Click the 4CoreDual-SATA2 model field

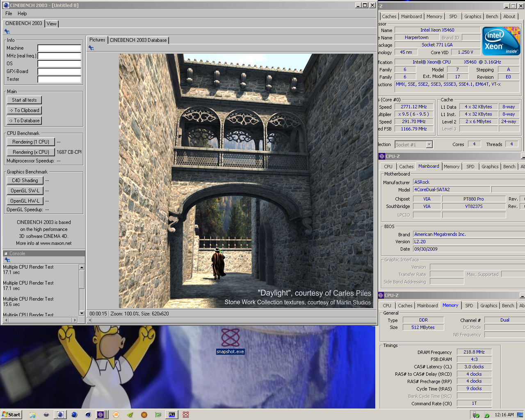451,189
